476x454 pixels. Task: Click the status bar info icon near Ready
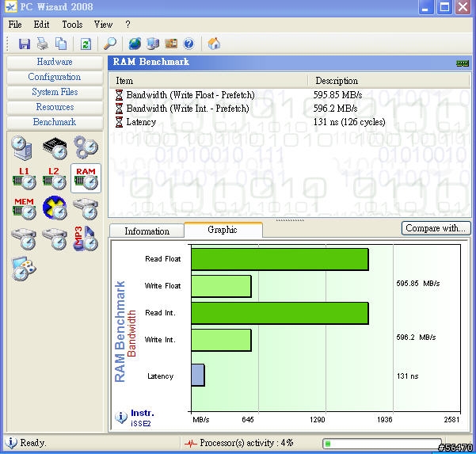point(11,442)
